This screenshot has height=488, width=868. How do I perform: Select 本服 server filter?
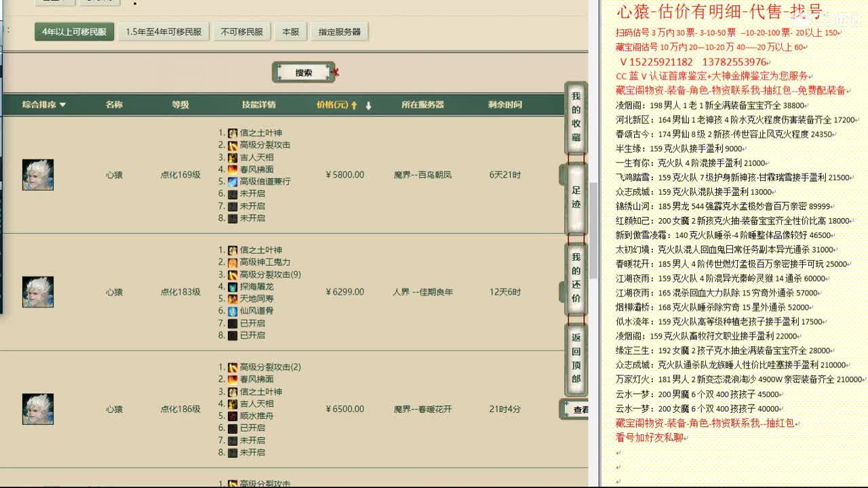(x=291, y=32)
